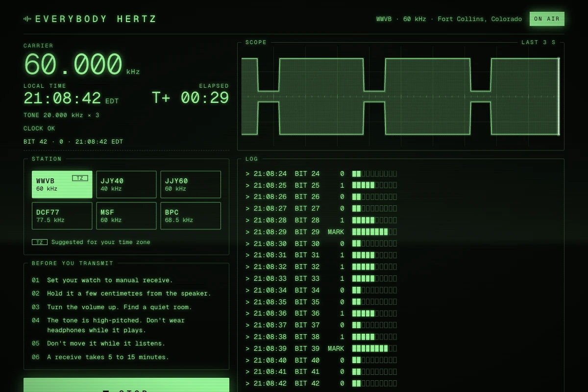This screenshot has width=588, height=392.
Task: Click the TZ legend icon under stations
Action: point(40,242)
